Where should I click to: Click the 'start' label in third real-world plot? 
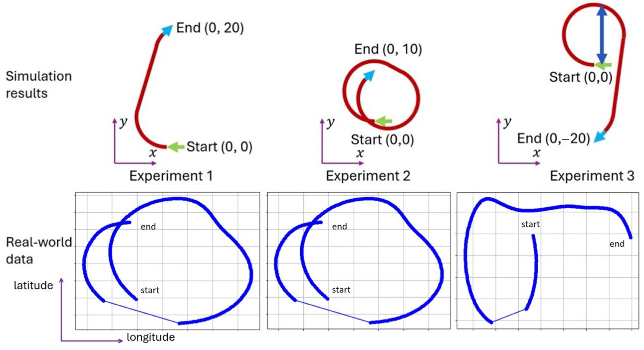(531, 224)
